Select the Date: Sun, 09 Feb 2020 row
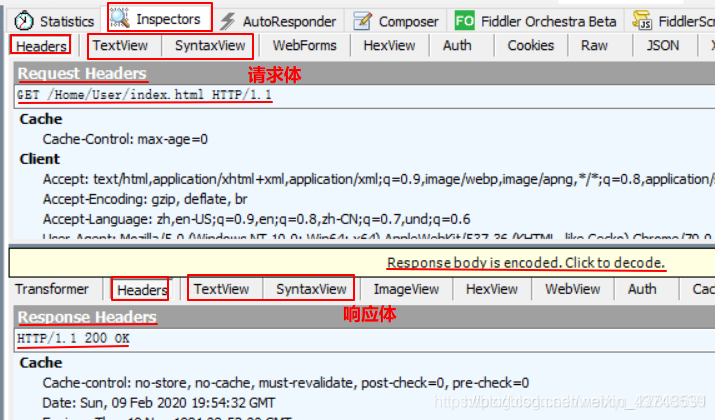This screenshot has width=715, height=420. (159, 403)
